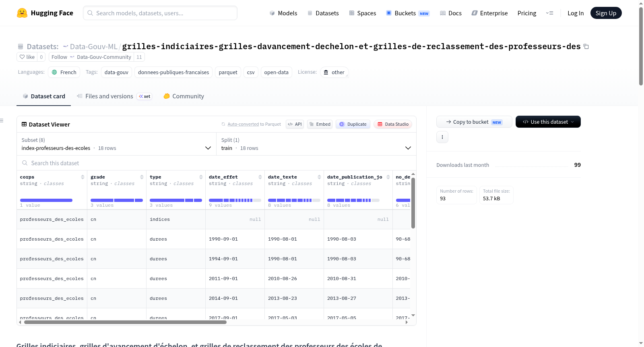Screen dimensions: 644x347
Task: Click the grade column histogram bars
Action: tap(117, 200)
